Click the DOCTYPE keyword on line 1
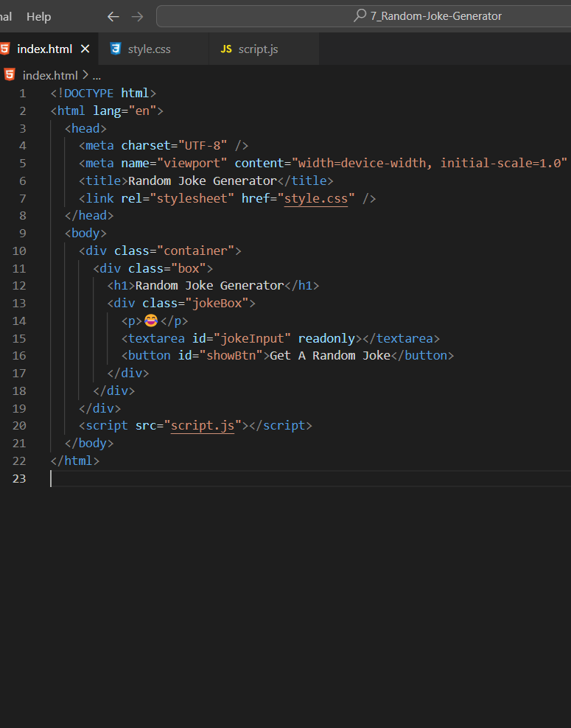 [x=88, y=94]
